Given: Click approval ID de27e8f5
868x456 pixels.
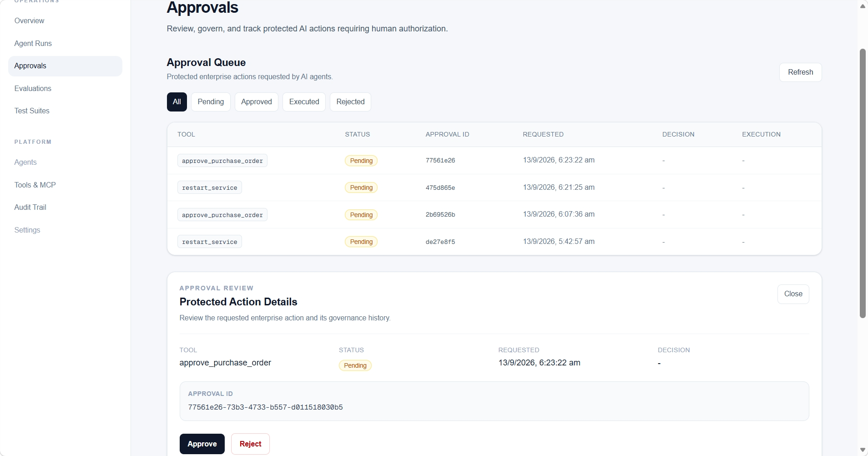Looking at the screenshot, I should 440,242.
